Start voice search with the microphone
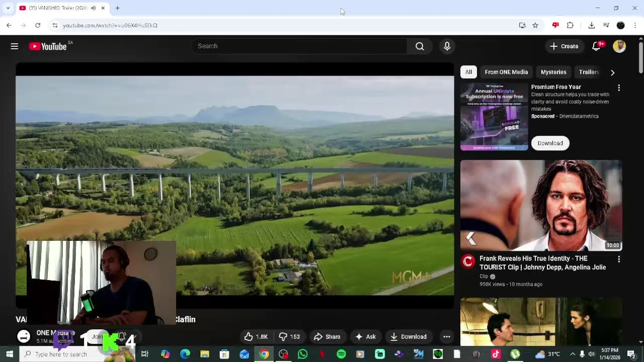Image resolution: width=644 pixels, height=362 pixels. tap(447, 46)
